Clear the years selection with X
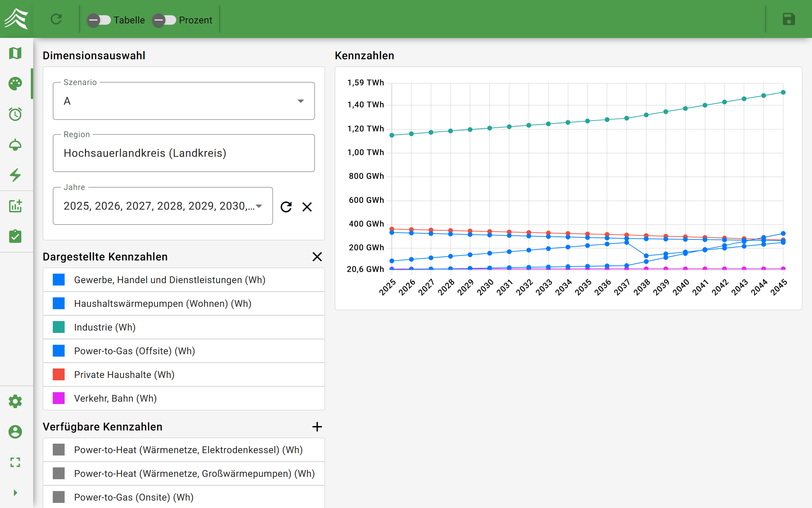This screenshot has width=812, height=508. 307,207
